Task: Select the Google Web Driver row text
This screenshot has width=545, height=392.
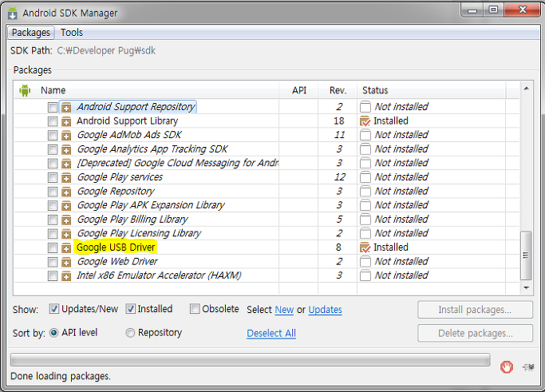Action: click(117, 261)
